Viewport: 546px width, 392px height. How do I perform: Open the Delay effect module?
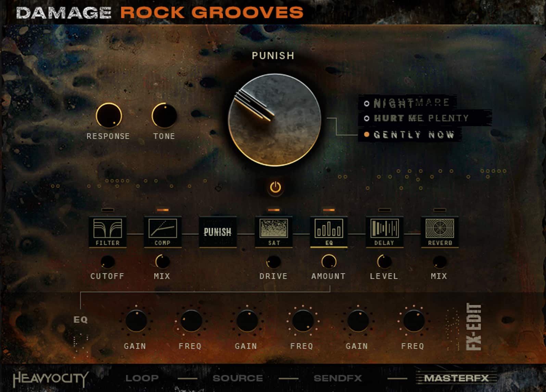point(384,231)
